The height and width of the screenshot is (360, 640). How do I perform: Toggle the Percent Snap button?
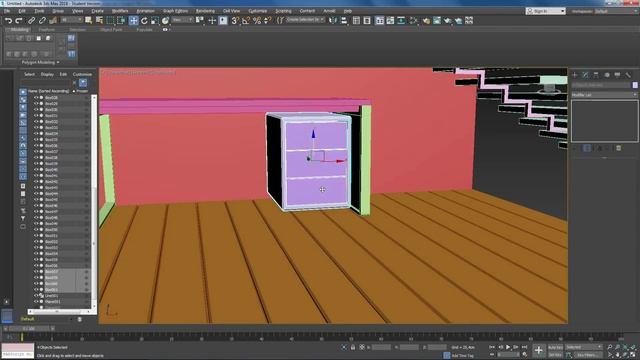[x=257, y=20]
